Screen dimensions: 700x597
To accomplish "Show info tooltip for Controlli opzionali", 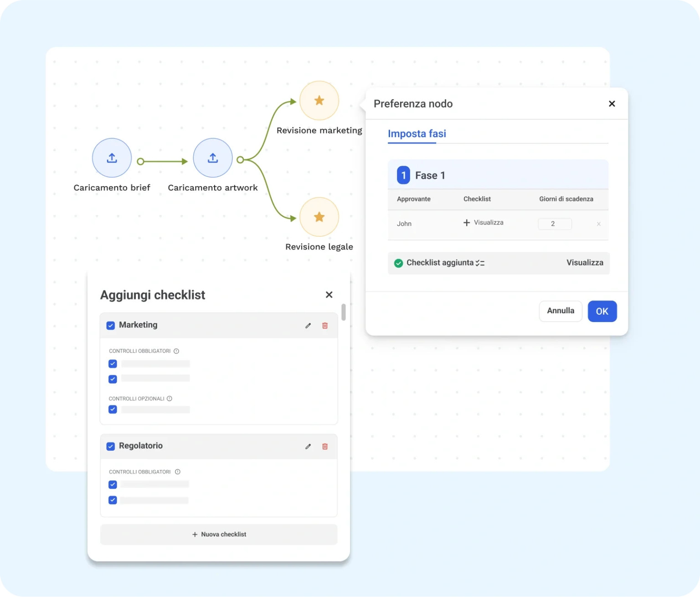I will click(x=170, y=398).
